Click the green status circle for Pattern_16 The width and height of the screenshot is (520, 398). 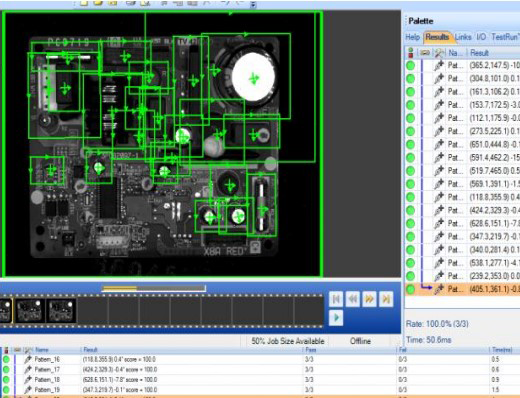(6, 359)
